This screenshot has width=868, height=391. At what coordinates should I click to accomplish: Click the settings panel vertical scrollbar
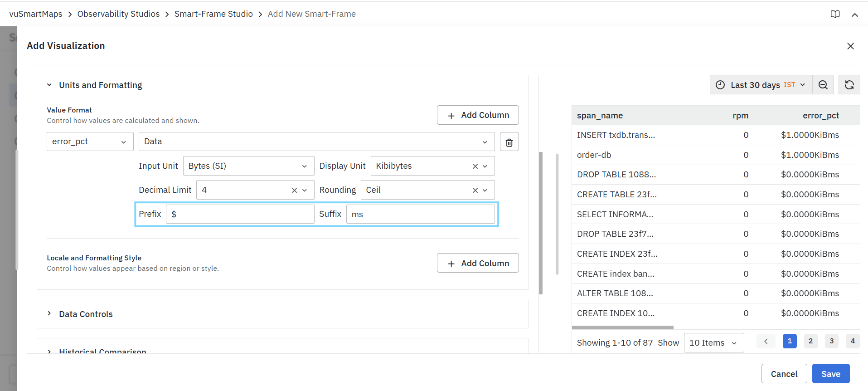click(x=541, y=223)
